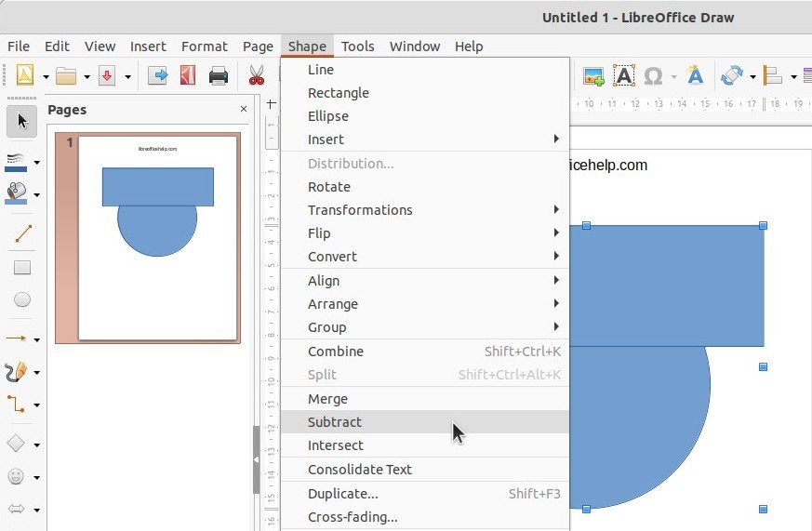Open the Basic Shapes dropdown arrow
812x531 pixels.
(x=37, y=445)
